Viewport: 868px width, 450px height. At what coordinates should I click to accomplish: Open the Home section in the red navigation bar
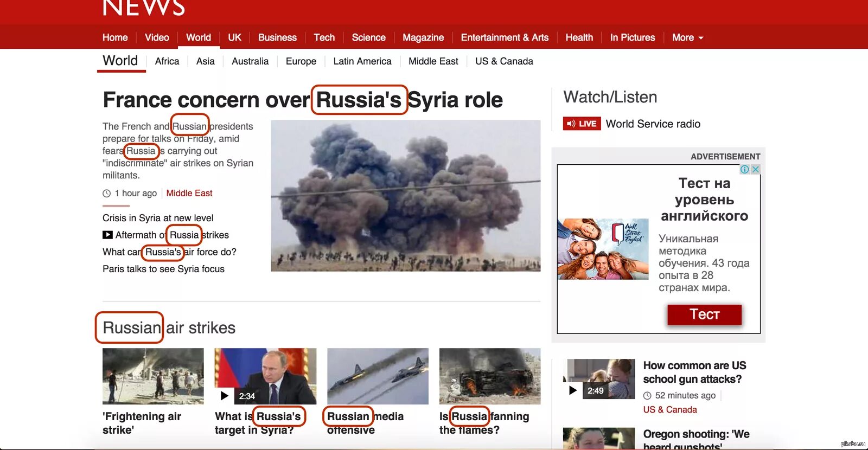(115, 37)
